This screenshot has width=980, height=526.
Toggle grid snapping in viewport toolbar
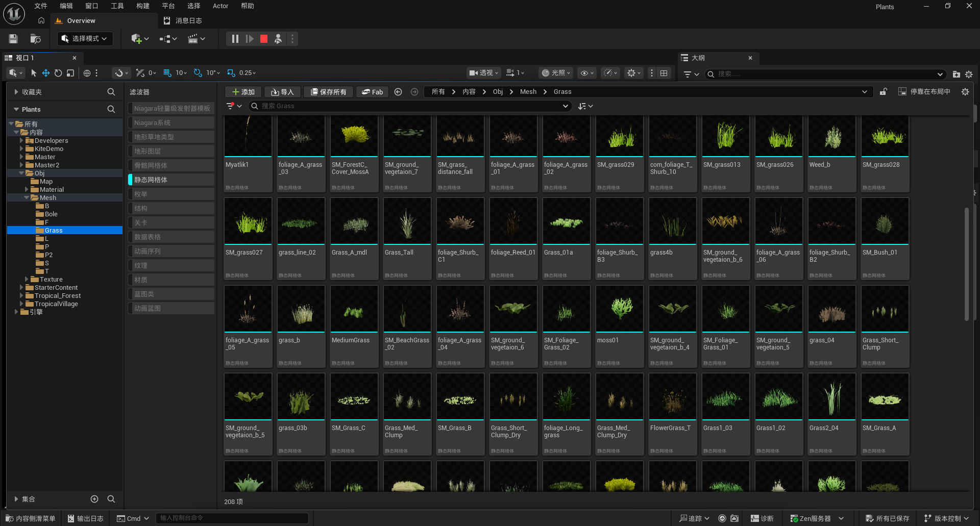tap(167, 73)
